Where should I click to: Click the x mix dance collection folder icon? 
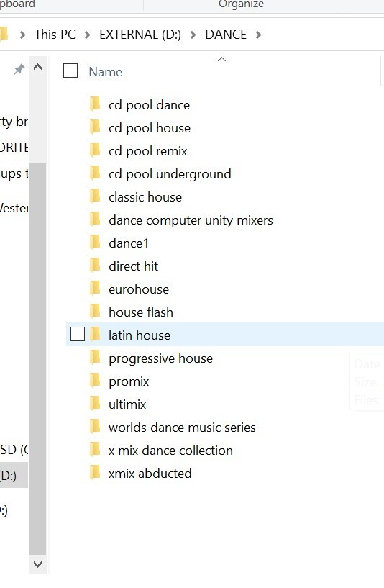(95, 449)
